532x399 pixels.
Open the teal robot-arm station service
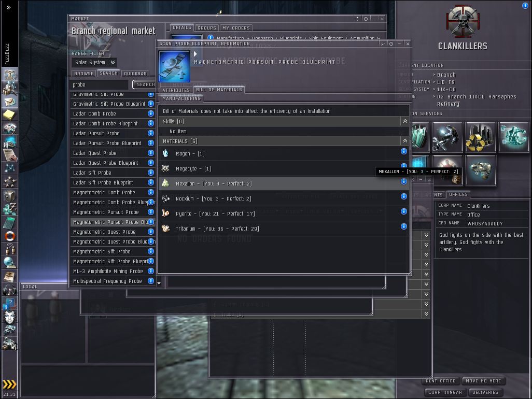[x=514, y=137]
